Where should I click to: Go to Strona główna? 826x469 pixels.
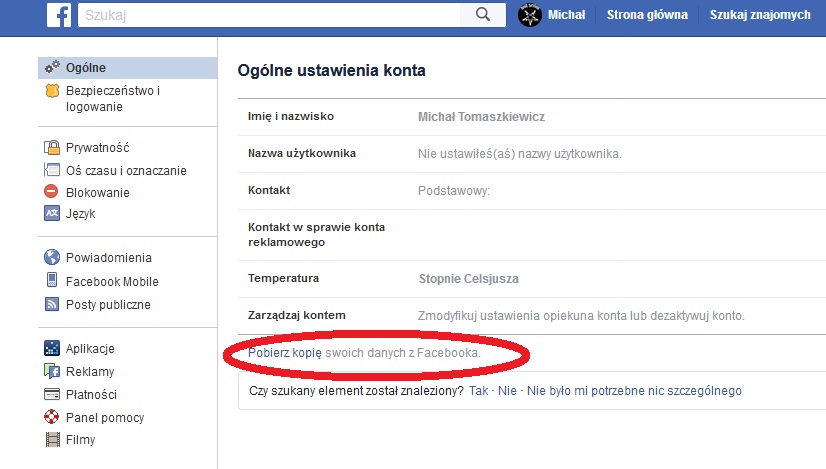pyautogui.click(x=647, y=15)
